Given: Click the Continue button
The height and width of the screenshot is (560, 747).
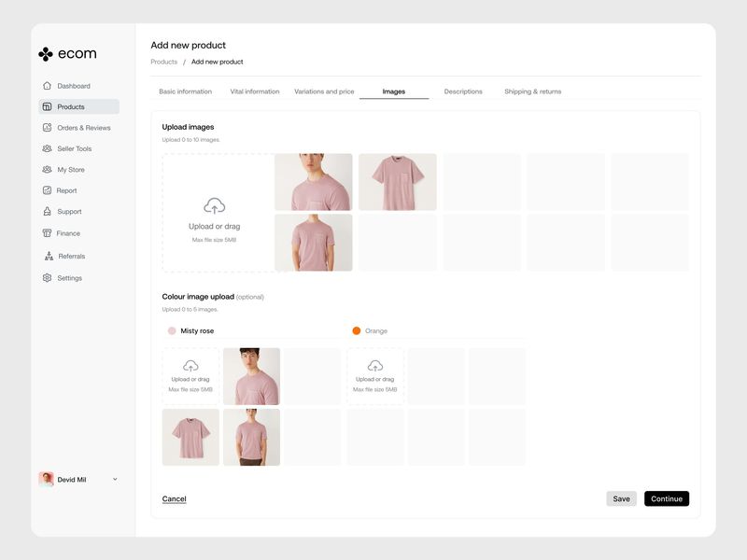Looking at the screenshot, I should (666, 498).
